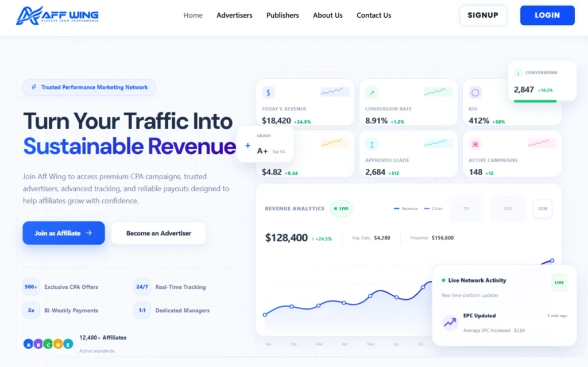Click the 2,684 Approved Leads value
This screenshot has height=367, width=588.
pos(375,172)
